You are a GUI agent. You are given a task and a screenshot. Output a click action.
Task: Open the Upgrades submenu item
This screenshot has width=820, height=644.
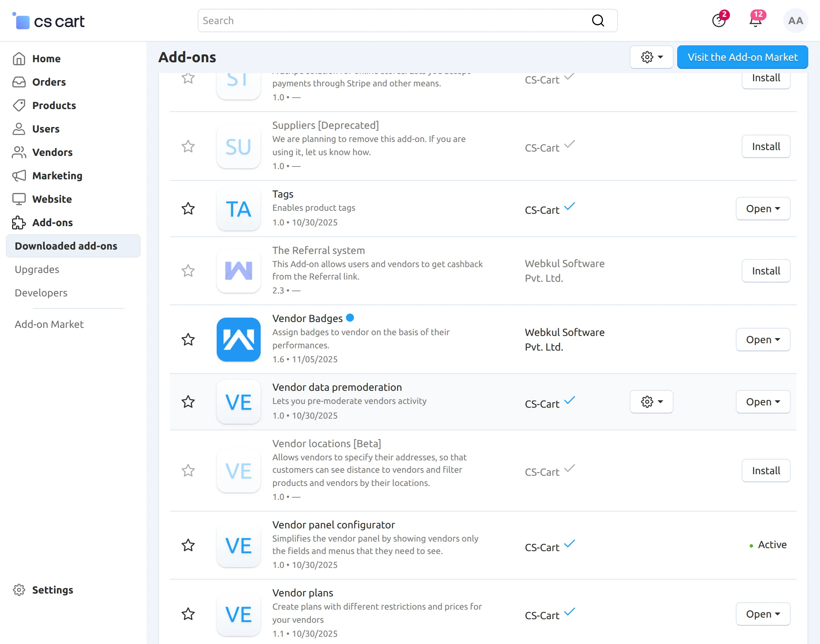[x=37, y=269]
